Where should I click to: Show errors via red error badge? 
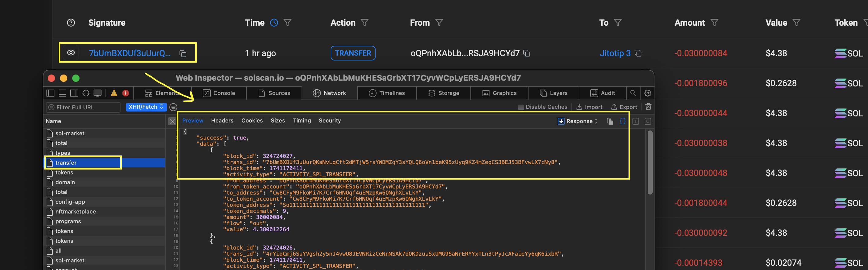pos(126,93)
